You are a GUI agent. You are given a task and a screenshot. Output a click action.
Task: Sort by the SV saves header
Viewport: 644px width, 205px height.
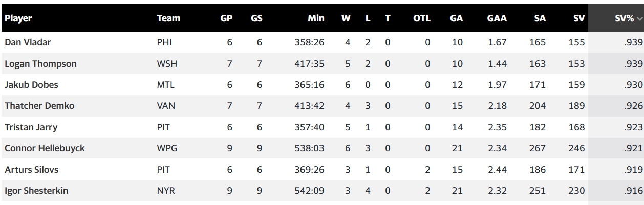click(x=579, y=18)
